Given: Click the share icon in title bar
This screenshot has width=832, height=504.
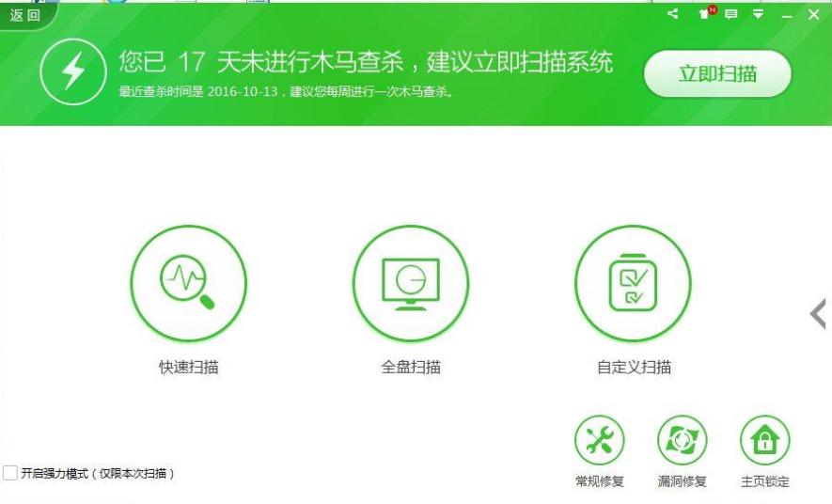Looking at the screenshot, I should coord(673,14).
